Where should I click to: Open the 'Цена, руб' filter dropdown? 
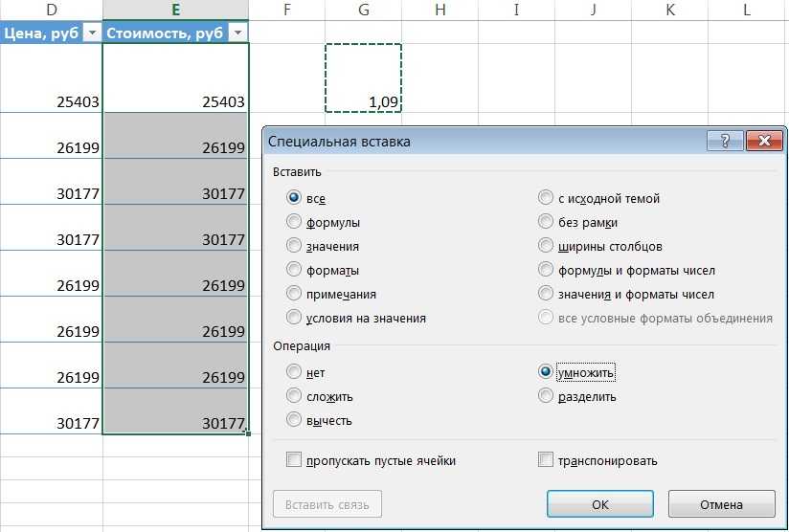point(92,33)
